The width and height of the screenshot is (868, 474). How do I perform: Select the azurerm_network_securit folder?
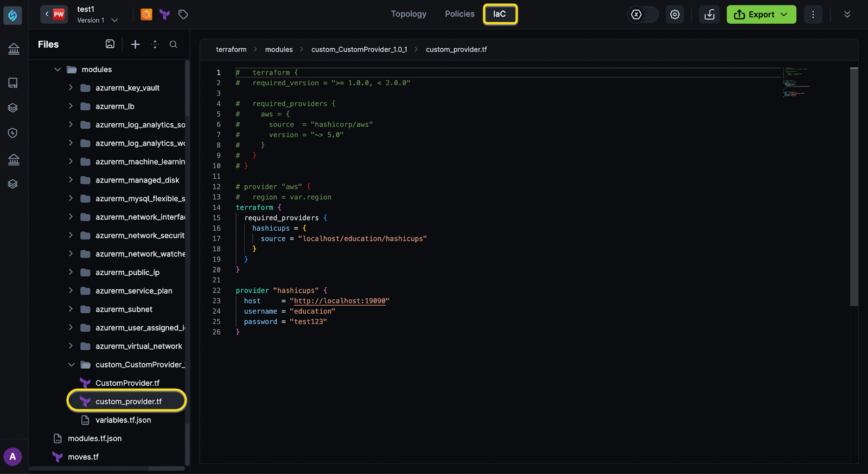tap(140, 236)
